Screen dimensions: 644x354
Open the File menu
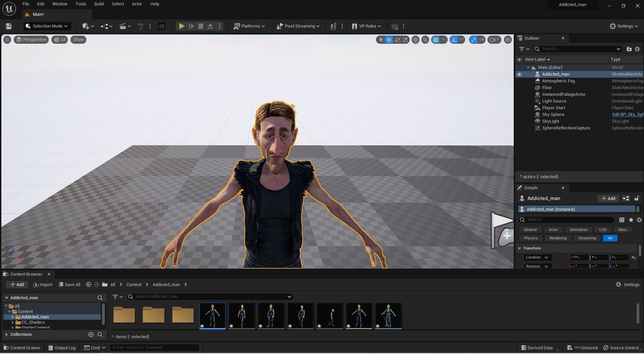26,4
